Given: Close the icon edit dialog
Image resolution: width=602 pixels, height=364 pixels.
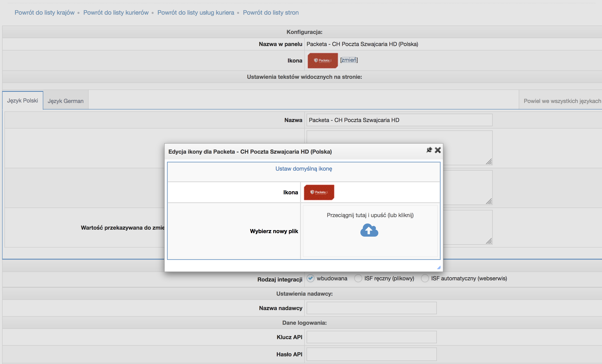Looking at the screenshot, I should 438,150.
